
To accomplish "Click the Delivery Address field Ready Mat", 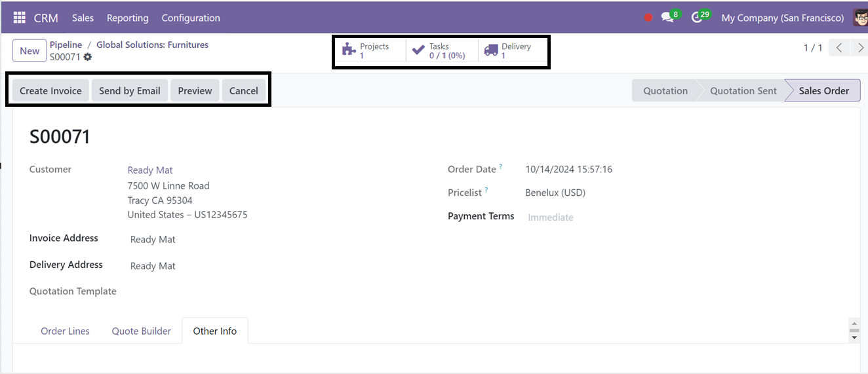I will (153, 266).
